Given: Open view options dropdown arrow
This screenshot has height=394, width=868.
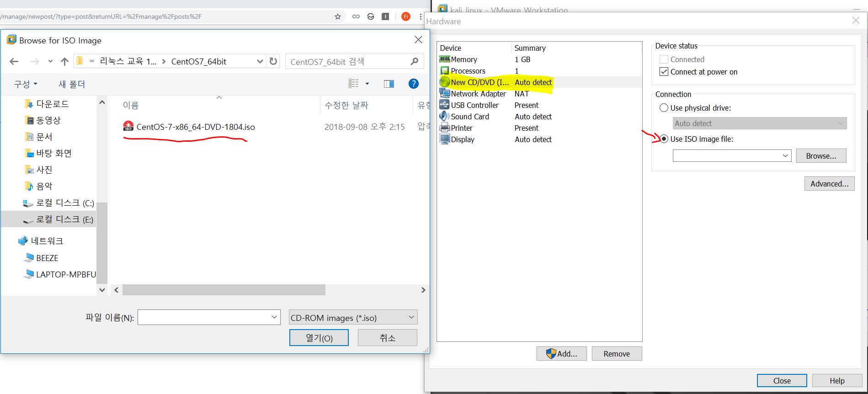Looking at the screenshot, I should (x=367, y=84).
